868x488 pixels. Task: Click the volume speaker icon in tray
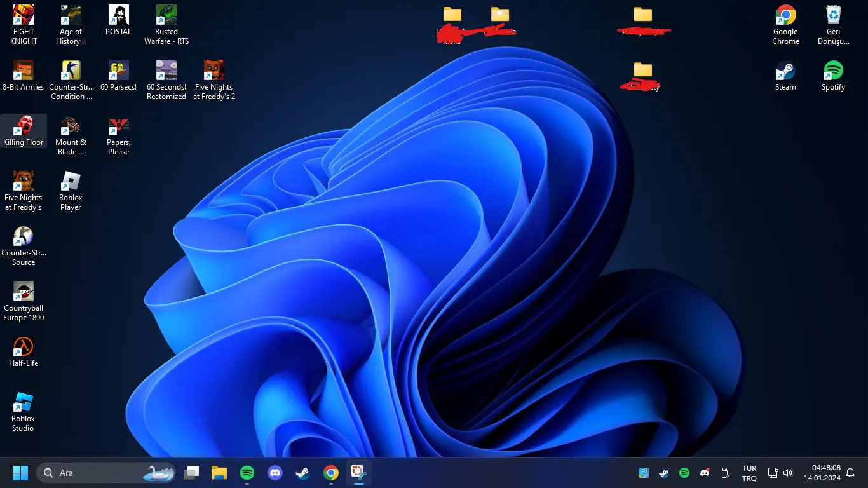click(x=789, y=473)
